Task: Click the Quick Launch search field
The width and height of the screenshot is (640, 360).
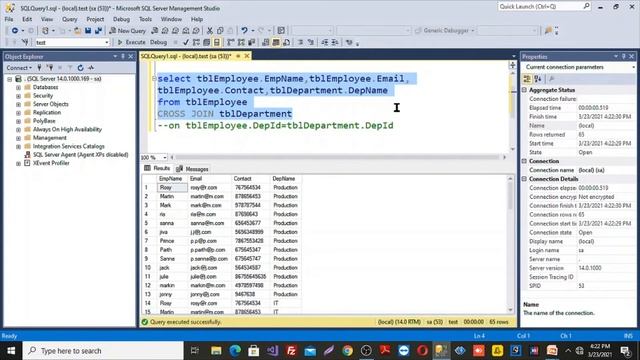Action: point(544,7)
